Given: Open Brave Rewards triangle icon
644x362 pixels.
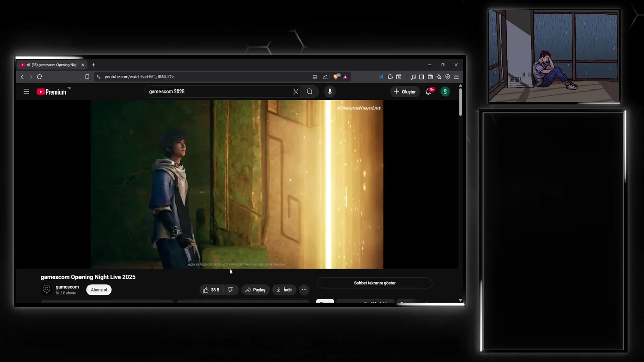Looking at the screenshot, I should pyautogui.click(x=345, y=77).
